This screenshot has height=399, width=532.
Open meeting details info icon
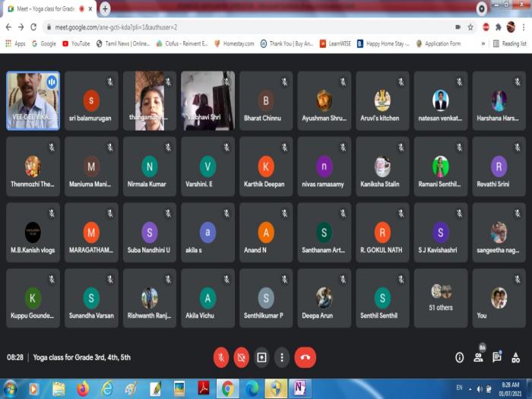click(459, 357)
